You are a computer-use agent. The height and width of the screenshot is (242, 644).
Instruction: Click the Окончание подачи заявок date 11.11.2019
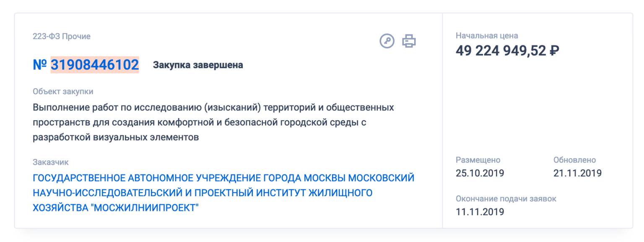click(480, 212)
